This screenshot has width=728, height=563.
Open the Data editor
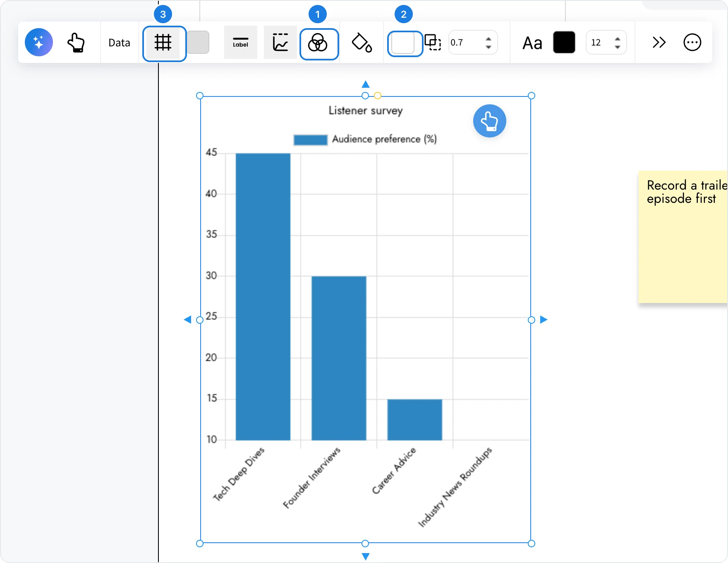click(x=119, y=43)
